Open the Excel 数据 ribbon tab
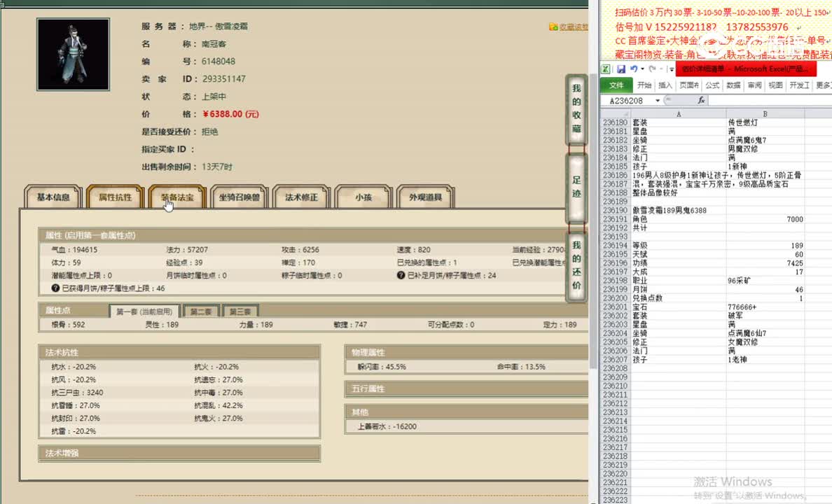The width and height of the screenshot is (832, 504). [x=733, y=85]
